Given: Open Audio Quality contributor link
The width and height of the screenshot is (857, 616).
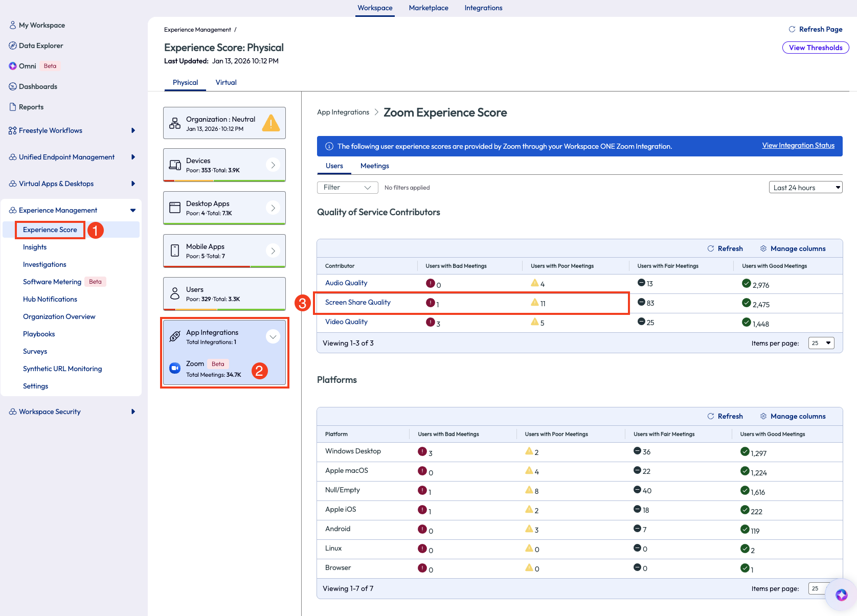Looking at the screenshot, I should pyautogui.click(x=346, y=283).
